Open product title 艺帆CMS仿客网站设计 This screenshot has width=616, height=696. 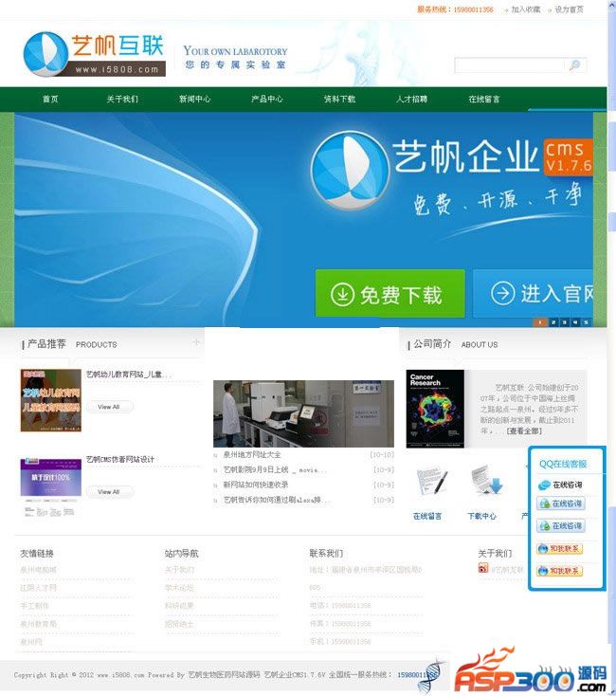[120, 459]
